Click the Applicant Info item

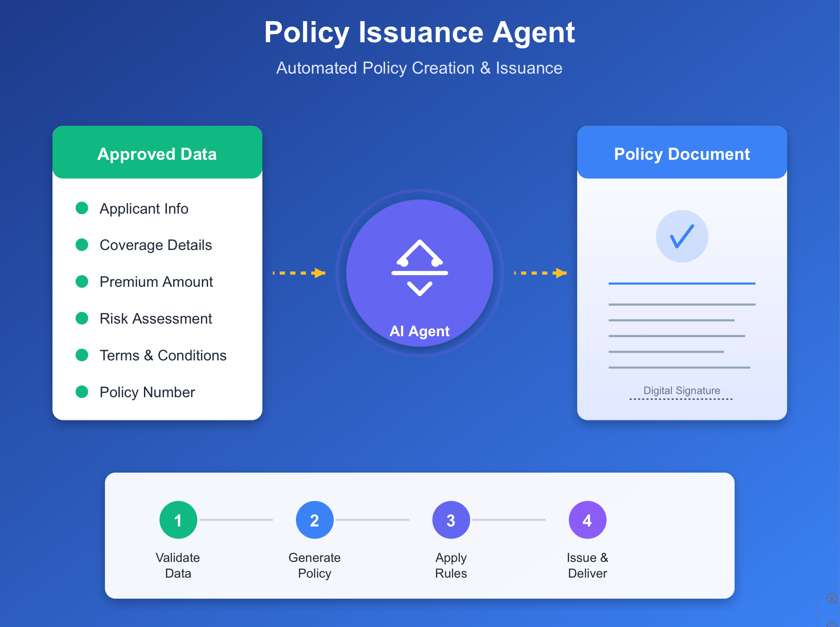pos(144,209)
